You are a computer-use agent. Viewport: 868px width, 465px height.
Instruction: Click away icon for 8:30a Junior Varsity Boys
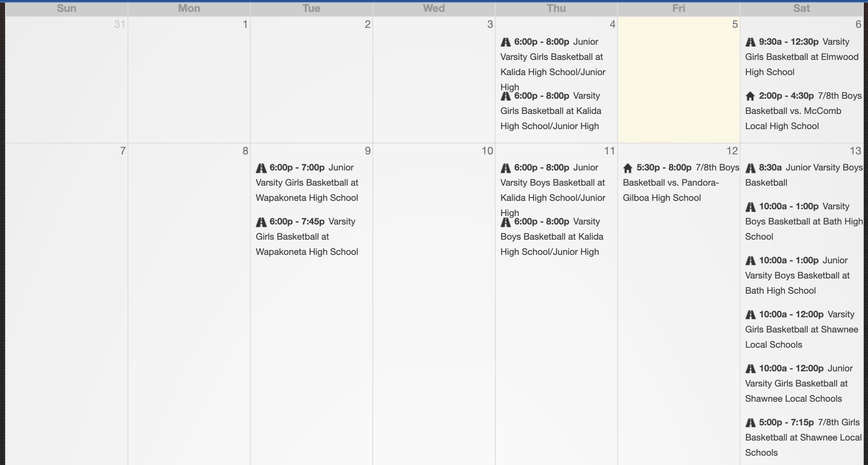750,168
